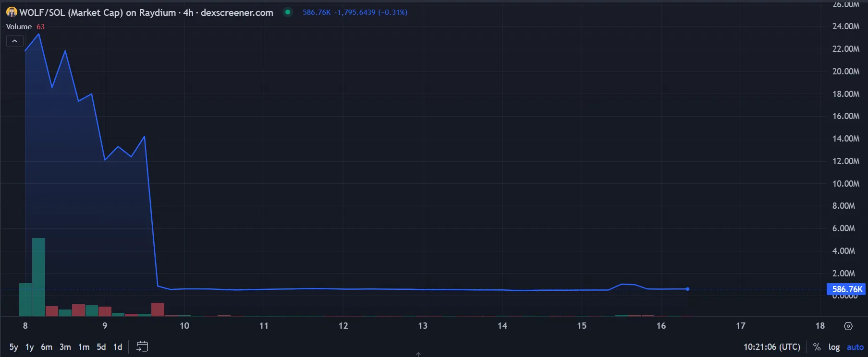868x357 pixels.
Task: Click date label 17 on time axis
Action: coord(741,326)
